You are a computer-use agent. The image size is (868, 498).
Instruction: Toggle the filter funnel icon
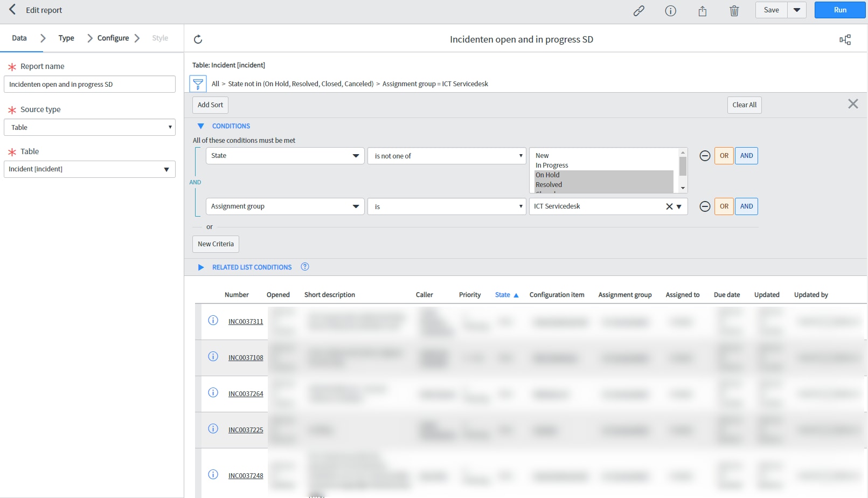(x=198, y=84)
